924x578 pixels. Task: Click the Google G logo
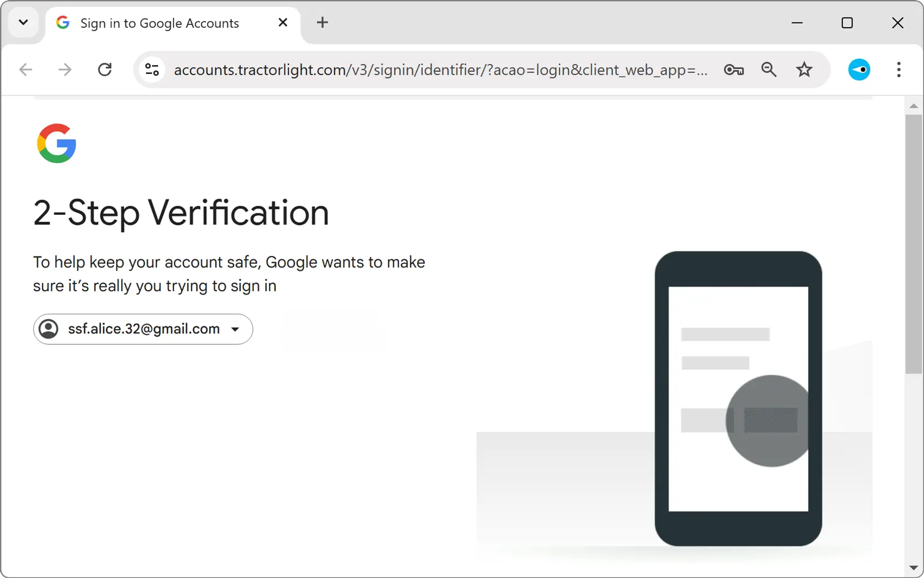pyautogui.click(x=57, y=143)
